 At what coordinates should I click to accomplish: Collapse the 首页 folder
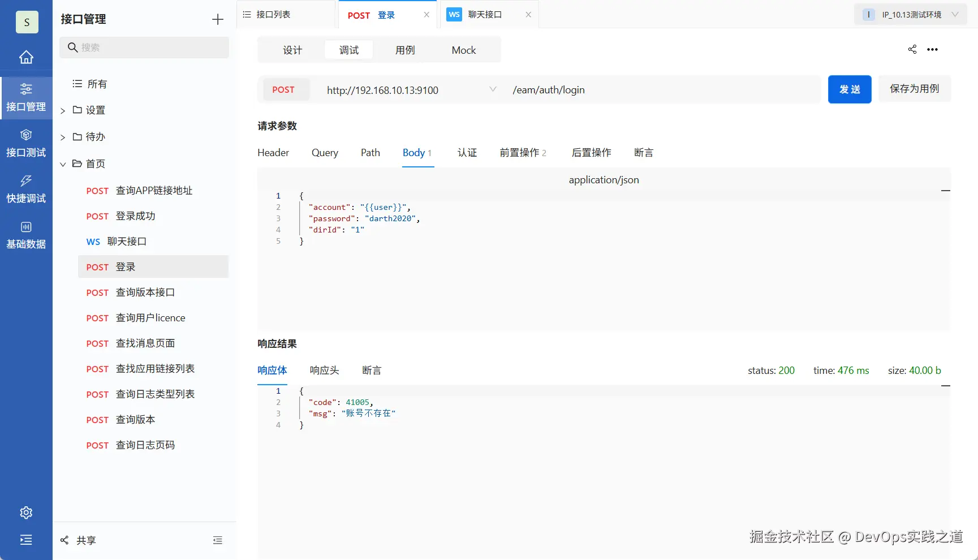(x=63, y=165)
